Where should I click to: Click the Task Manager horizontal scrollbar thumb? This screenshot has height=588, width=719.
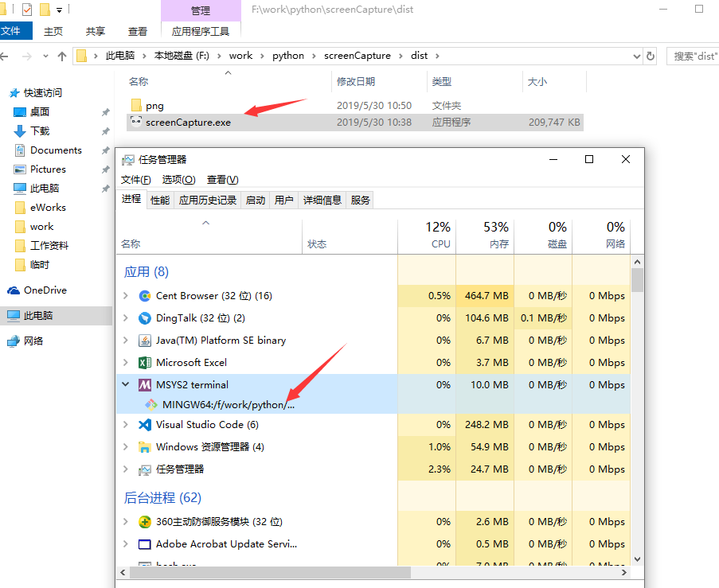tap(270, 572)
